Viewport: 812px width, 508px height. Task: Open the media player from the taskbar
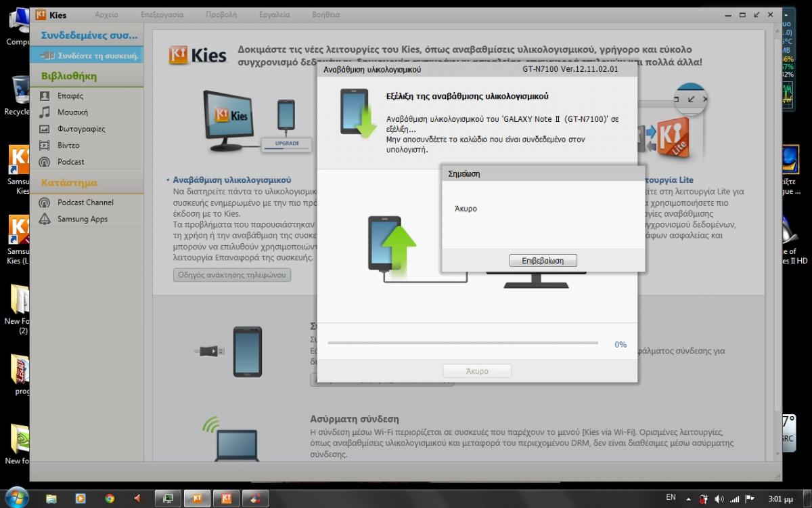[81, 499]
